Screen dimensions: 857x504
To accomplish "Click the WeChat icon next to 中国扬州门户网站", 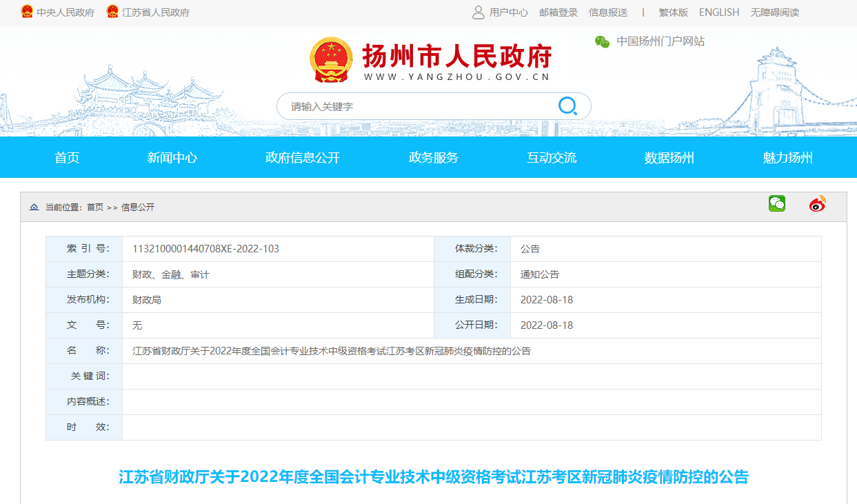I will [602, 41].
